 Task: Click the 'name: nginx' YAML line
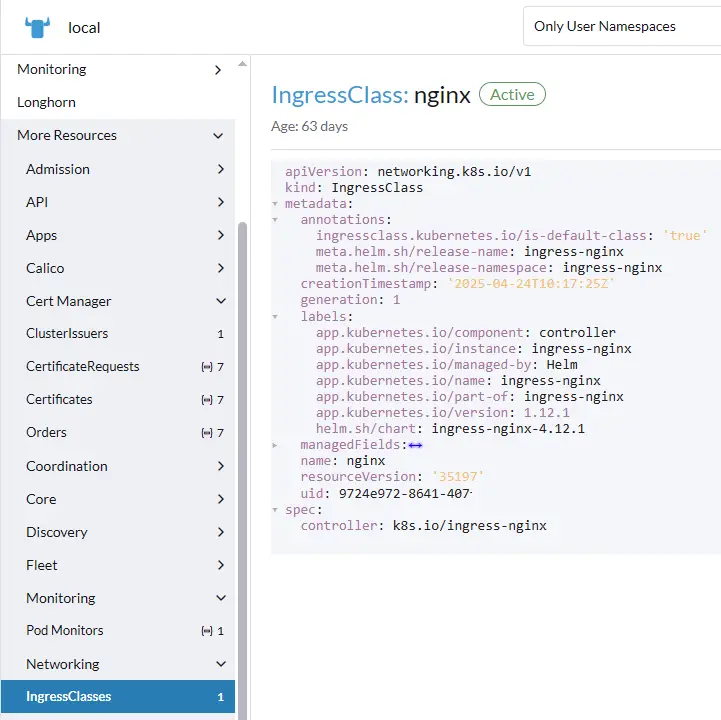coord(343,461)
